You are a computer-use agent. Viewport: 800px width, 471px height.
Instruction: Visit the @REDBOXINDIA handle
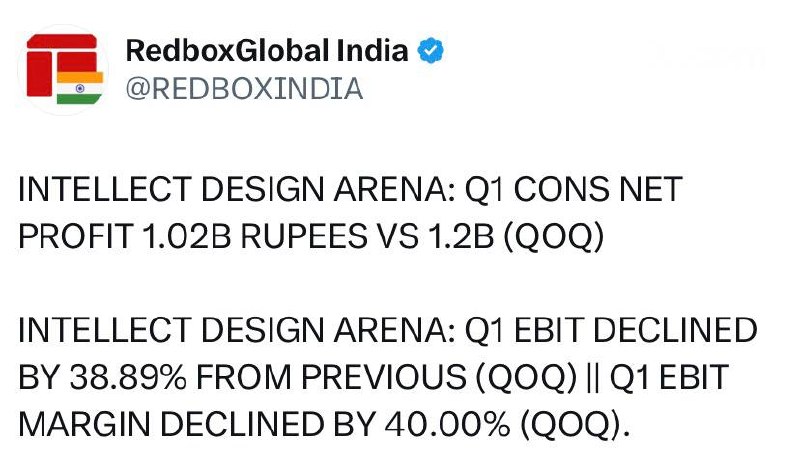click(244, 89)
